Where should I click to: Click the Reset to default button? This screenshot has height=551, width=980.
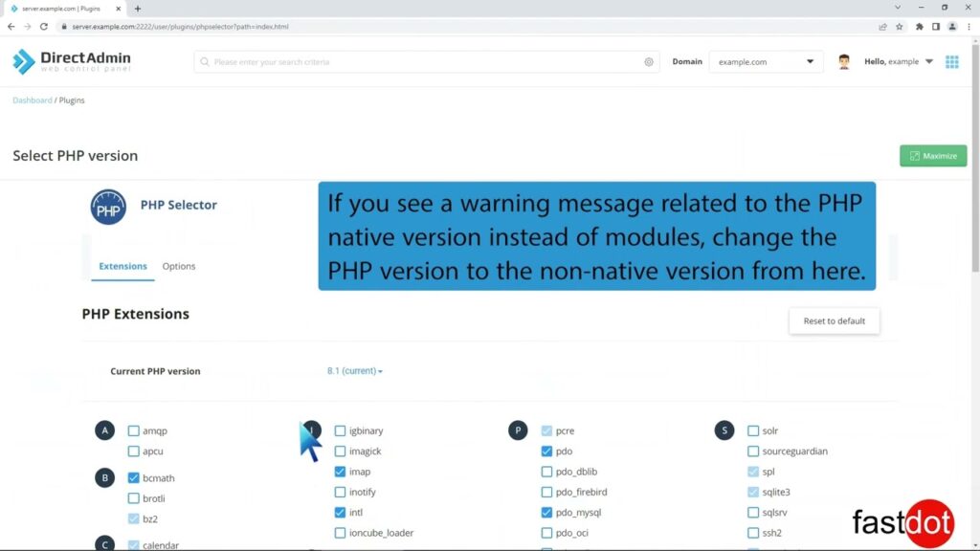coord(834,321)
